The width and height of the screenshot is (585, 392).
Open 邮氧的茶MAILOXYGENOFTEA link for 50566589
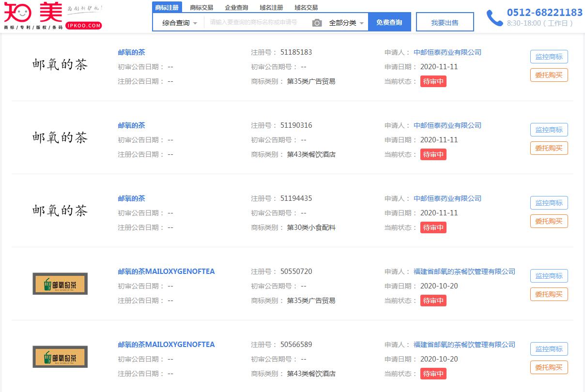point(166,345)
